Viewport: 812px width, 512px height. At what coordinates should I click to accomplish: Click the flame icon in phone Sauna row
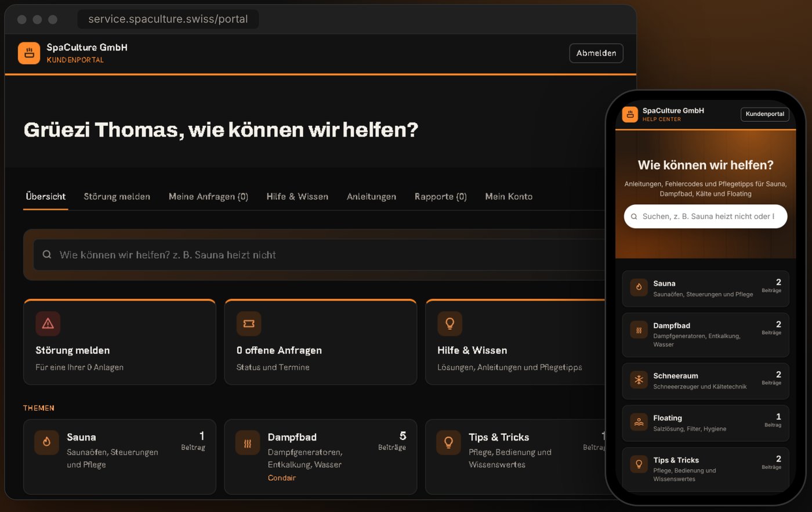tap(639, 287)
